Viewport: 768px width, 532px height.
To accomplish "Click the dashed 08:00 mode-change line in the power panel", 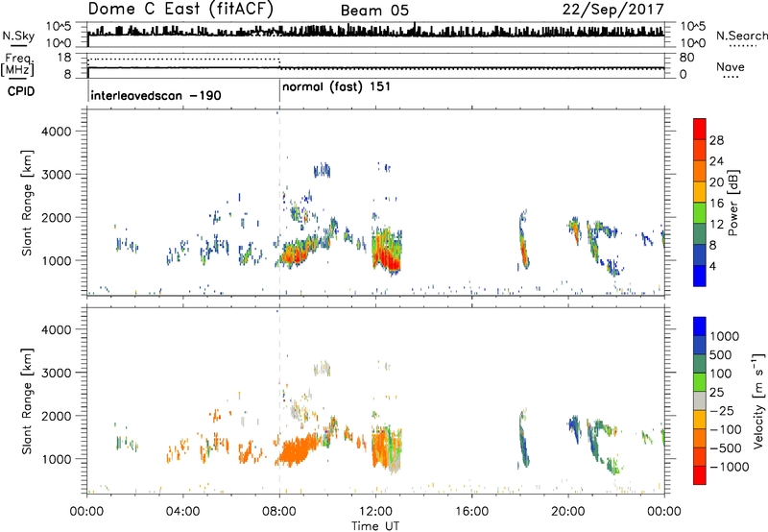I will 279,203.
